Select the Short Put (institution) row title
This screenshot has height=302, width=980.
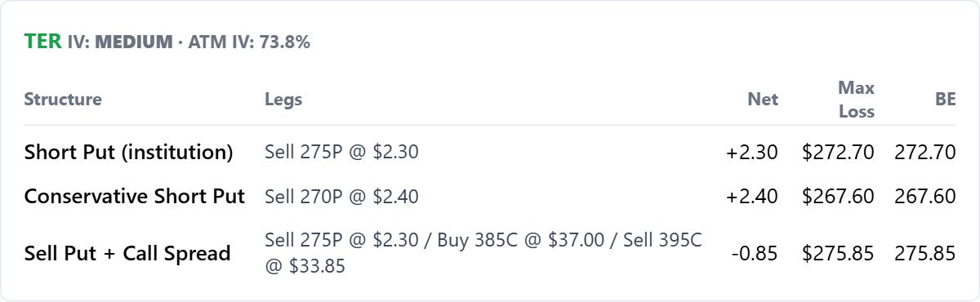[129, 153]
